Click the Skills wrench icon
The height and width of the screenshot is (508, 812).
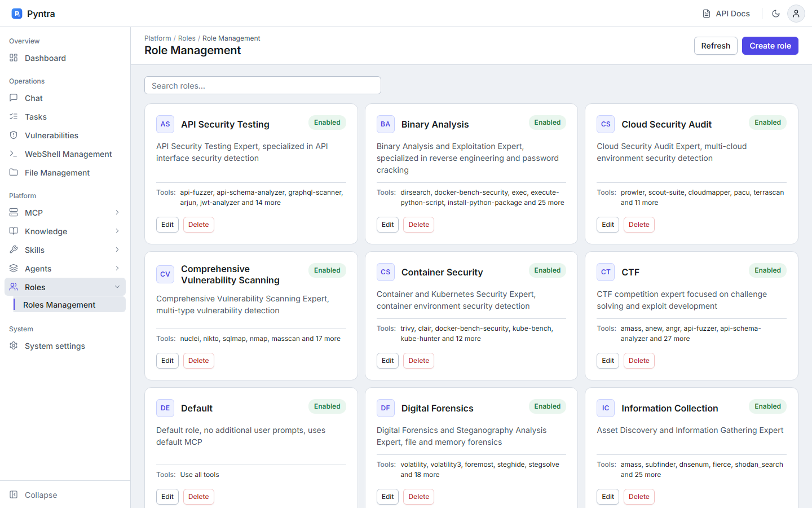14,250
